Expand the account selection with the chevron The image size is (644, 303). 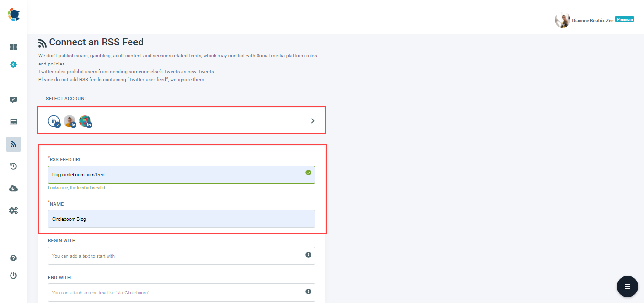pos(313,120)
